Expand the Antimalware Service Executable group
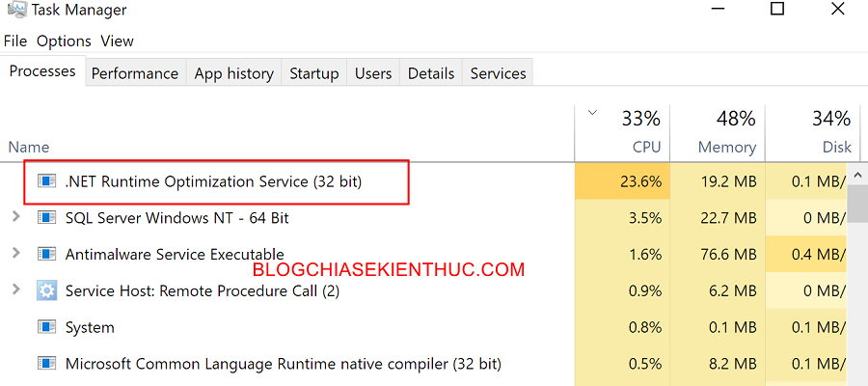The width and height of the screenshot is (868, 386). (x=16, y=253)
